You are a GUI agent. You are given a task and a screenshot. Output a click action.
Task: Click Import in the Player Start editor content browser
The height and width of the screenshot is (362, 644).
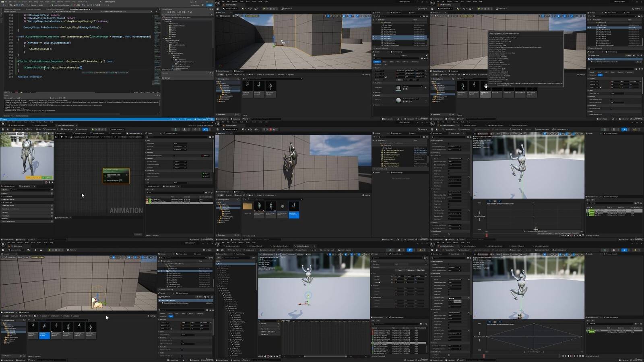coord(14,316)
